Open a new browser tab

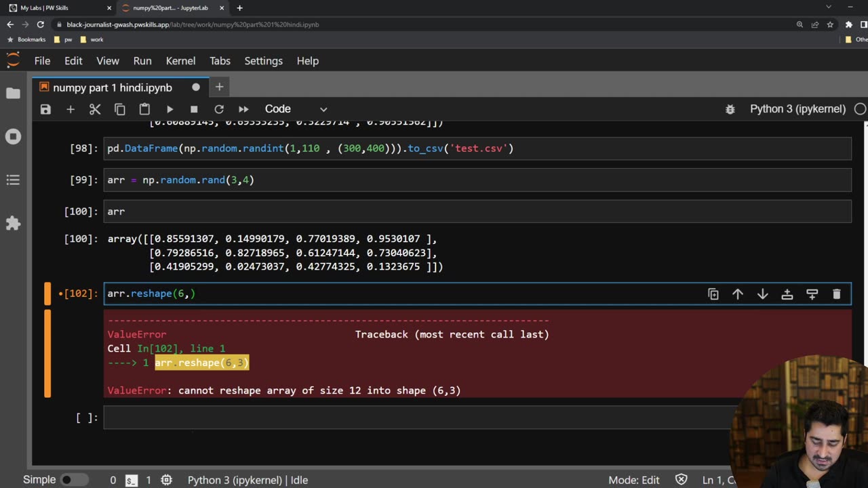239,8
